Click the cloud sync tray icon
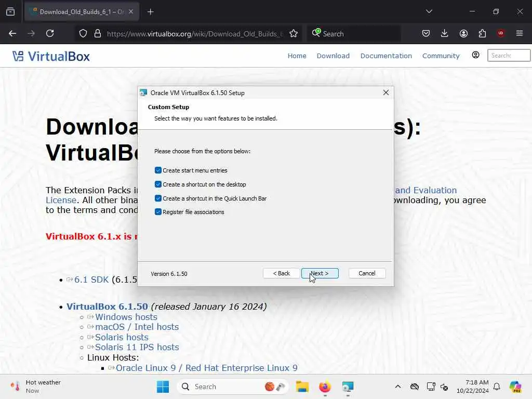The width and height of the screenshot is (532, 399). [x=415, y=387]
